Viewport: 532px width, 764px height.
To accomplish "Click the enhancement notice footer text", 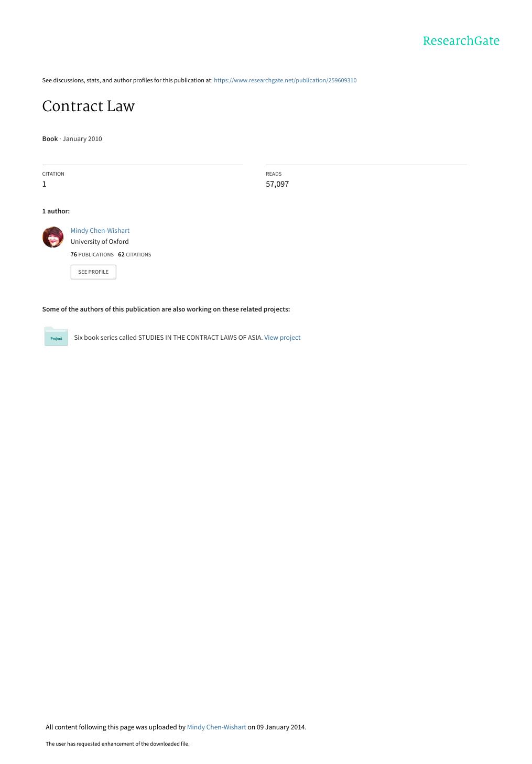I will coord(117,744).
